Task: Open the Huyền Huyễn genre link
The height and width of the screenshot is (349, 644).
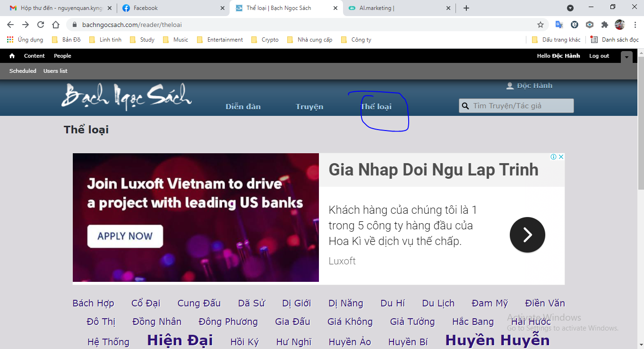Action: pos(497,340)
